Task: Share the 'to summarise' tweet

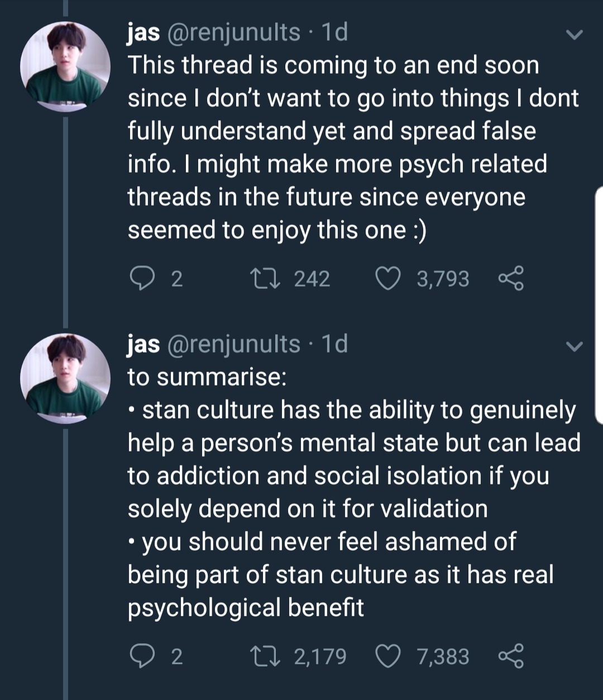Action: click(510, 656)
